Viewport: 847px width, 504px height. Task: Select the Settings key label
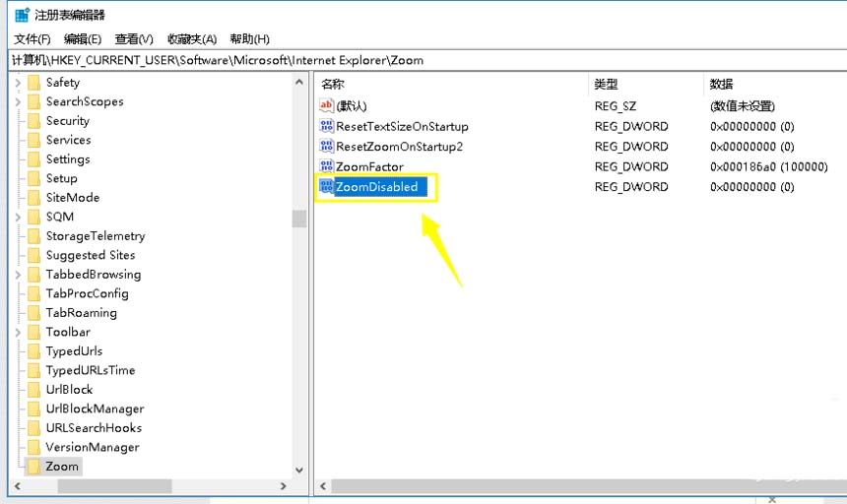pos(68,159)
